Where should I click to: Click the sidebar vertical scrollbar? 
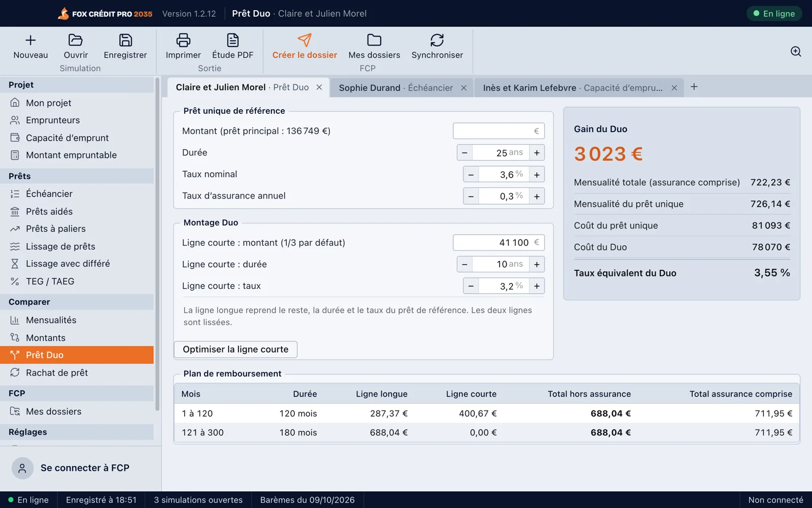tap(157, 244)
